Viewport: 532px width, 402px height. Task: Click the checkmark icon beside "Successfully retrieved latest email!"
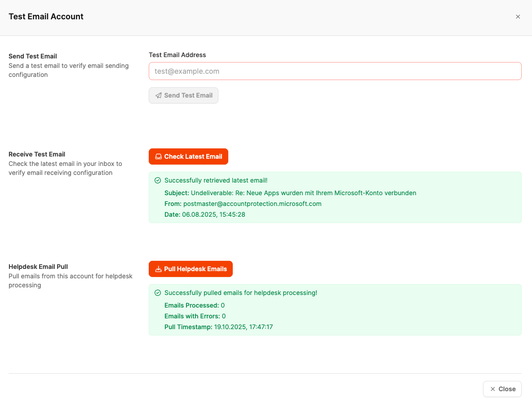pos(158,180)
